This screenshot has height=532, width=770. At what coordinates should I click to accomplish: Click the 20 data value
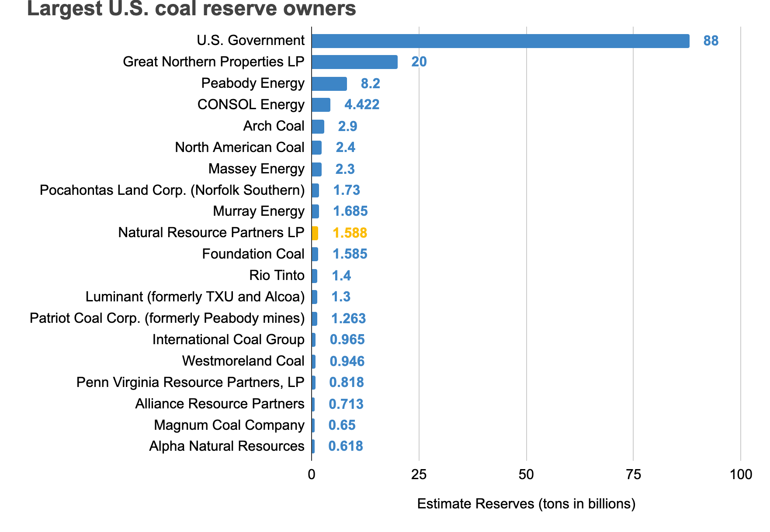(419, 62)
